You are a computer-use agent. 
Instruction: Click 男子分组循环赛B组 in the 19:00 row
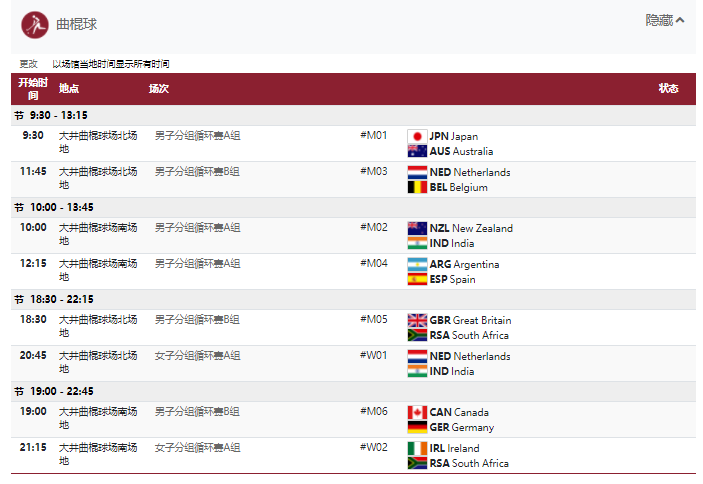197,412
